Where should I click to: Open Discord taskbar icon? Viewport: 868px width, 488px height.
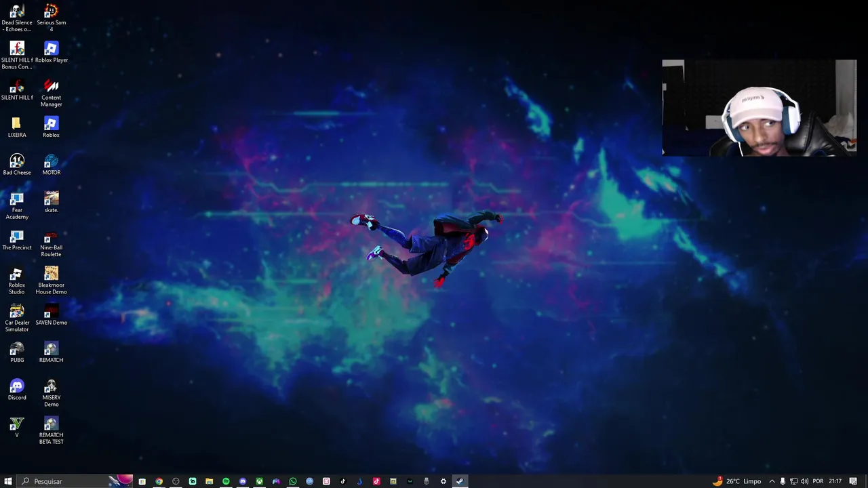[243, 481]
